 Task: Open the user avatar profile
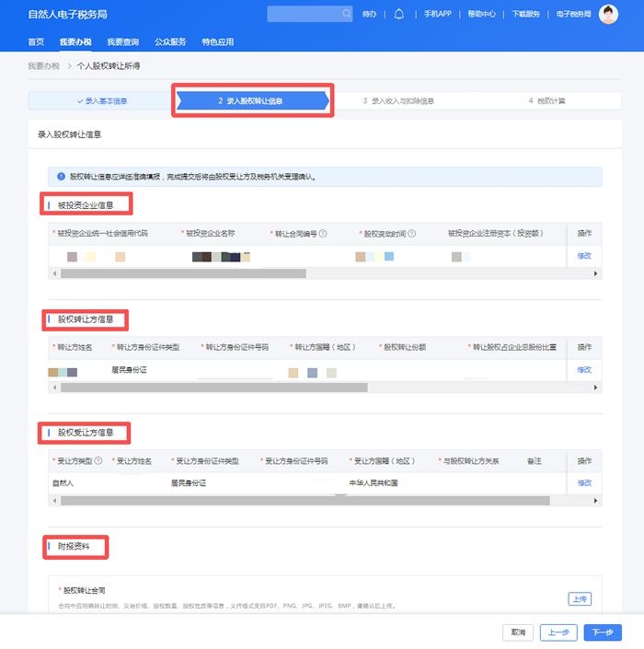608,14
